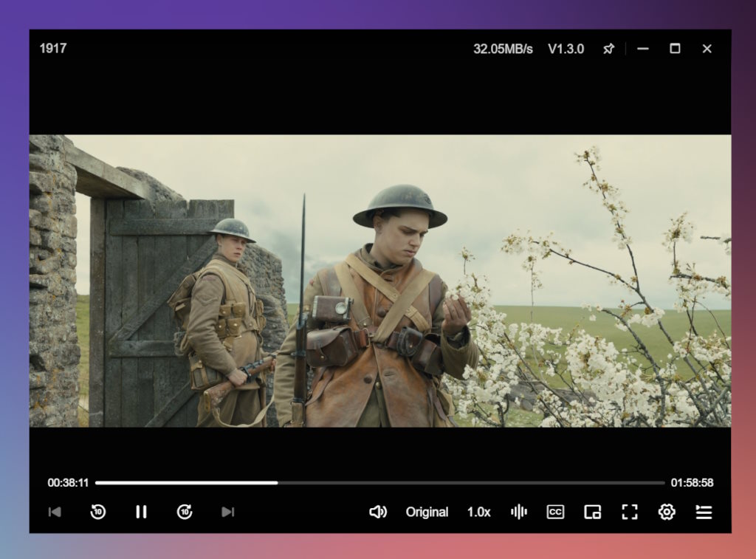Click the total duration 01:58:58
Image resolution: width=756 pixels, height=559 pixels.
tap(692, 483)
